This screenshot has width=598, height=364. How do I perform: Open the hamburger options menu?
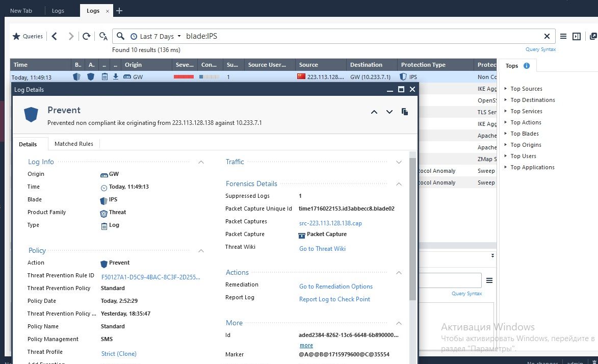tap(563, 36)
